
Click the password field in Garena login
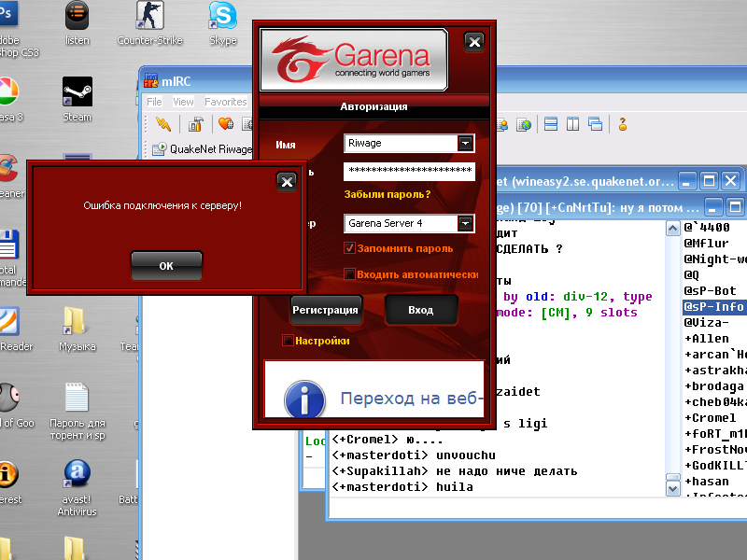point(409,171)
